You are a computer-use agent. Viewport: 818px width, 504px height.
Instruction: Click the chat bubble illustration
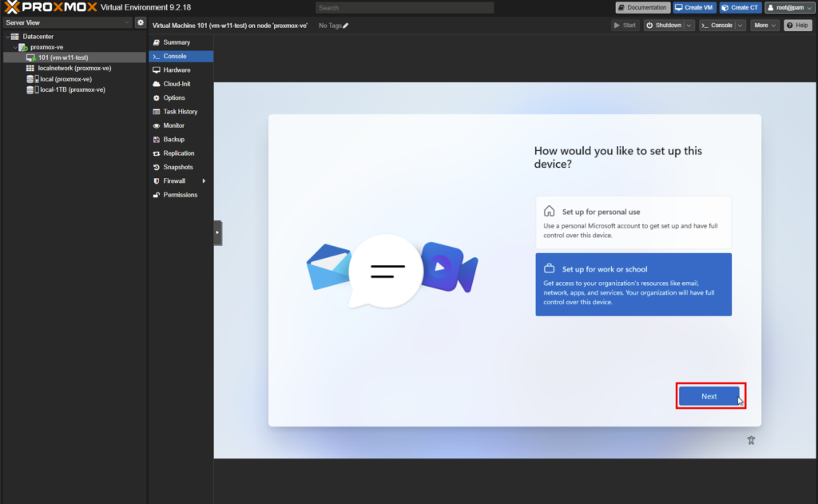386,272
